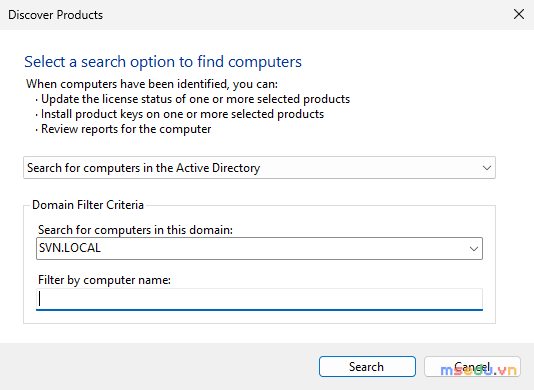Screen dimensions: 534x390
Task: Click the 'Select a search option to find computers' heading
Action: point(163,62)
